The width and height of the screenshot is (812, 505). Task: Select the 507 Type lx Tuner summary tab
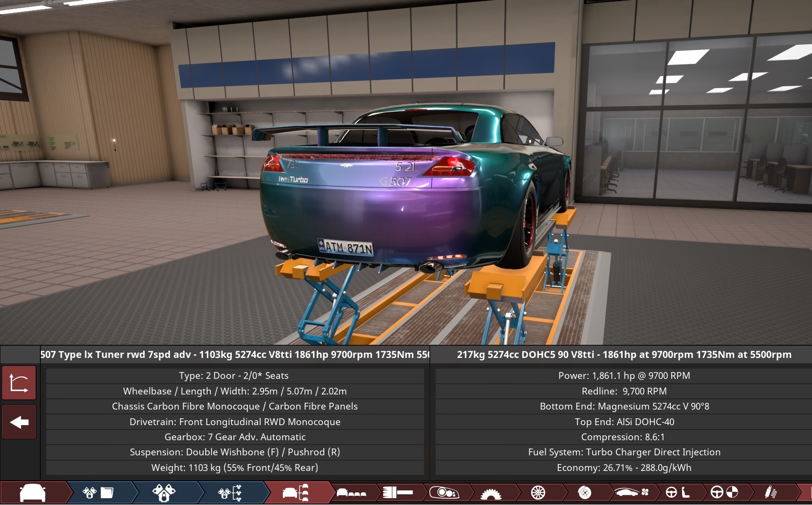click(x=234, y=355)
